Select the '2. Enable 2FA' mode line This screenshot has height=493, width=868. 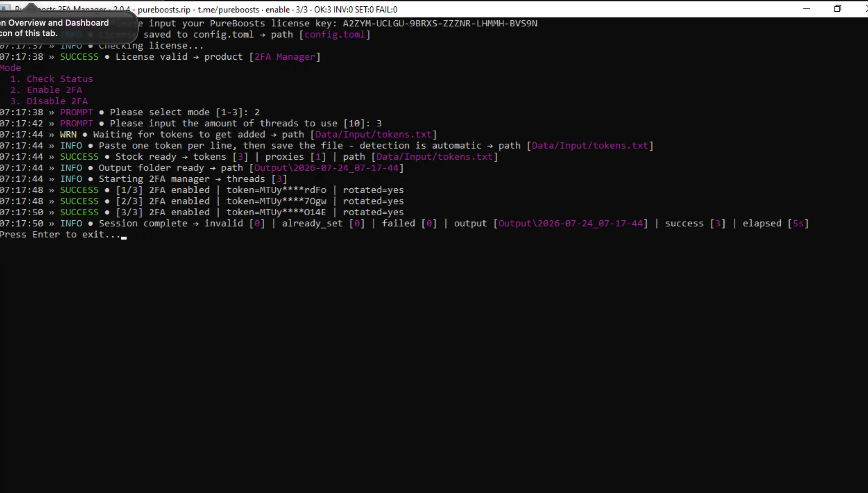point(46,90)
